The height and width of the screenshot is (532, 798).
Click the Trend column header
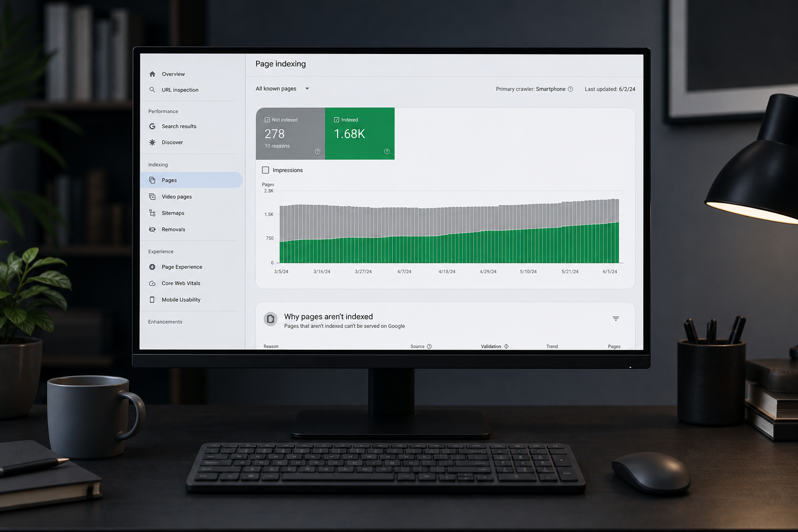(x=552, y=347)
